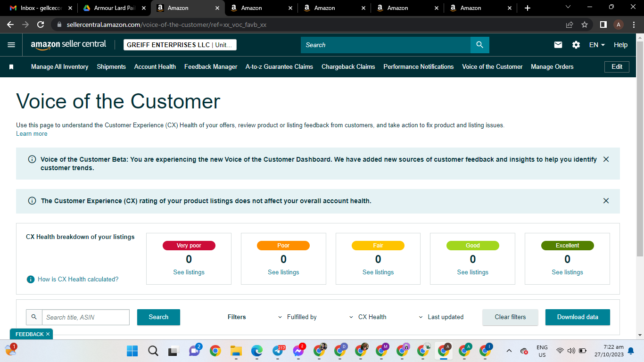Open the notification bell in system tray
This screenshot has height=362, width=644.
(631, 351)
